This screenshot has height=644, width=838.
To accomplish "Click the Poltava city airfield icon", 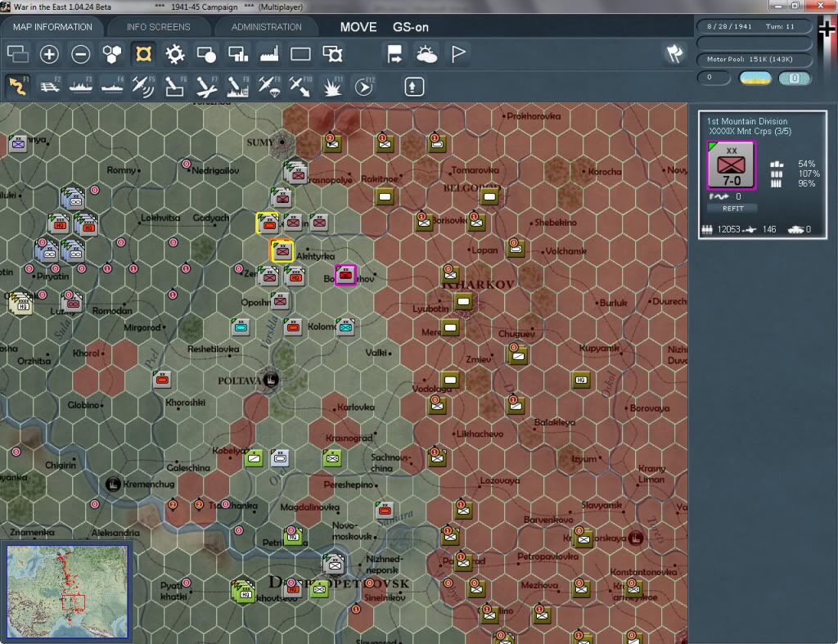I will pyautogui.click(x=270, y=380).
